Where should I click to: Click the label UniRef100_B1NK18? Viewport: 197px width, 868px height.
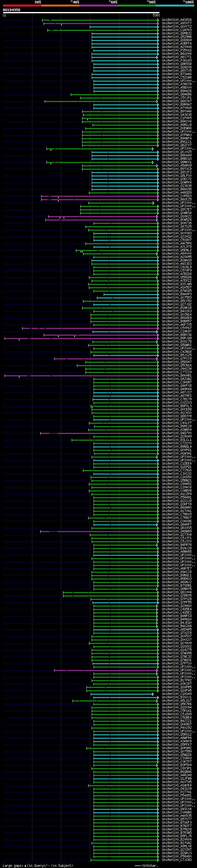(176, 308)
